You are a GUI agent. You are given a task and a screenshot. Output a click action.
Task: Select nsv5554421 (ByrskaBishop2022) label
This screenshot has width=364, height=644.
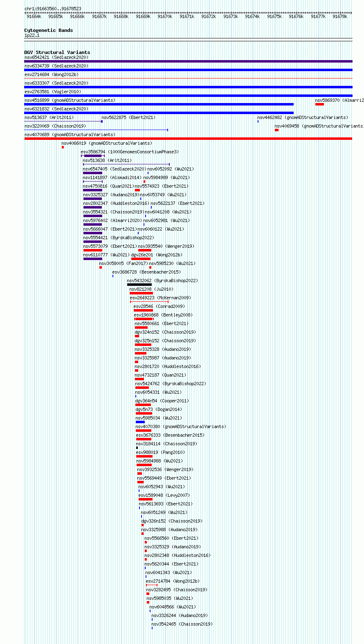[x=119, y=238]
